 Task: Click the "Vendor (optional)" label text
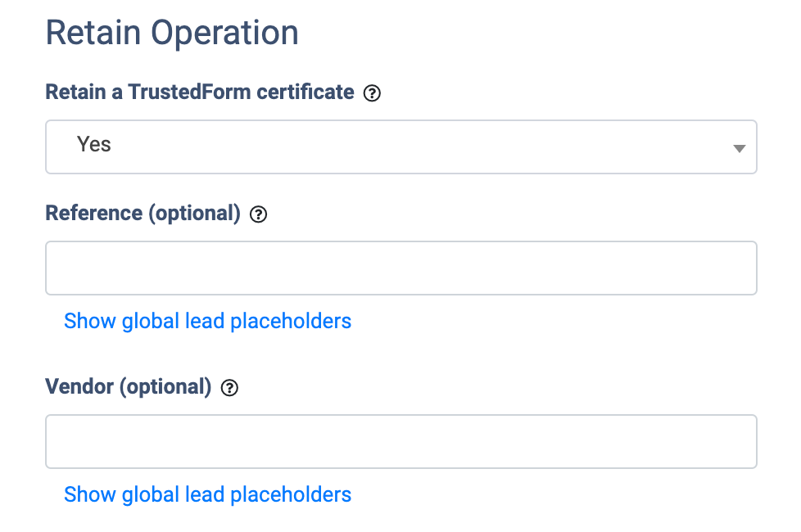pyautogui.click(x=129, y=387)
